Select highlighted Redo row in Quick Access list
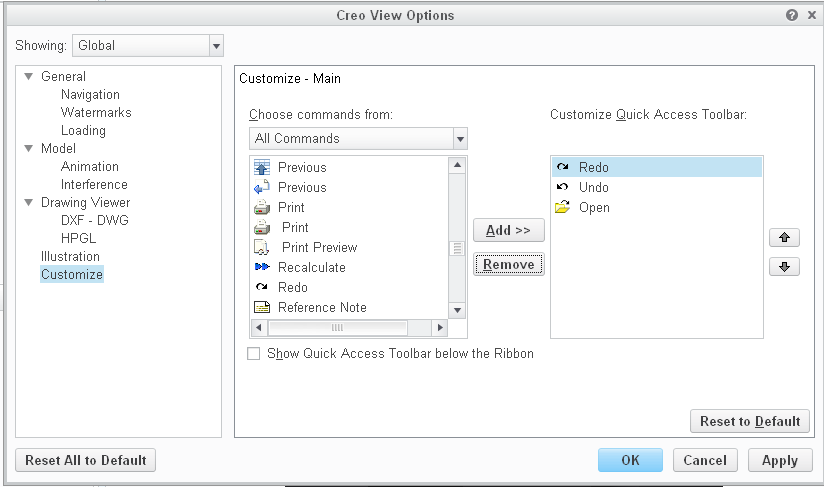This screenshot has width=824, height=487. [657, 167]
